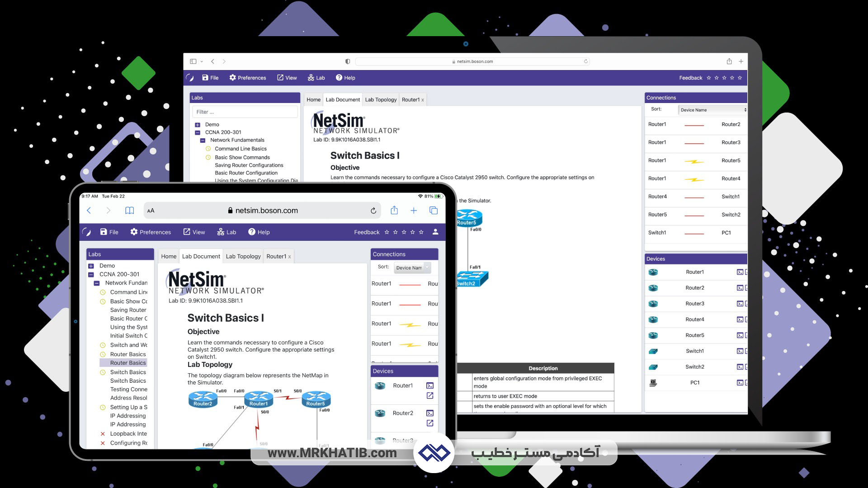Click the NetSim File menu icon
The image size is (868, 488).
click(209, 78)
